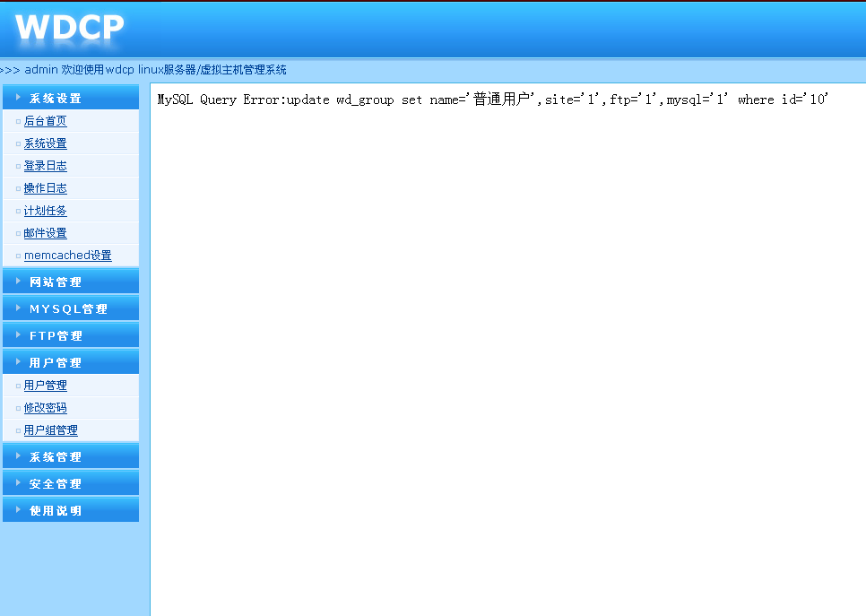Open the 用户管理 sub-link

(46, 385)
